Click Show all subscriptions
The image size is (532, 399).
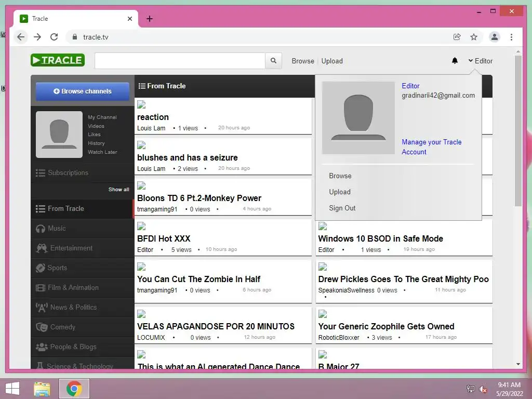[x=119, y=189]
